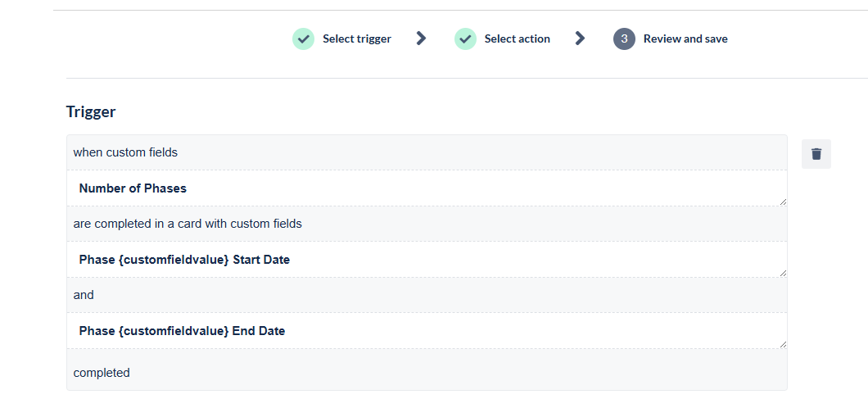The image size is (868, 408).
Task: Click resize handle of Start Date box
Action: tap(783, 274)
